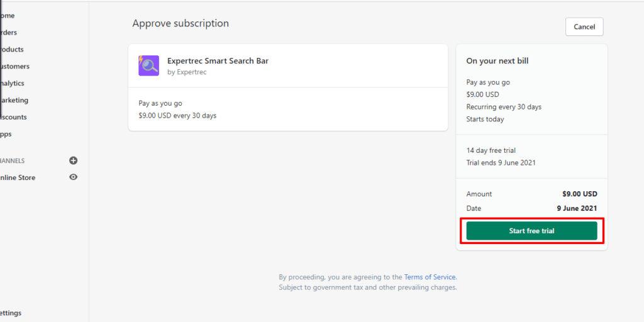The width and height of the screenshot is (644, 322).
Task: Go to Home in sidebar
Action: point(8,15)
